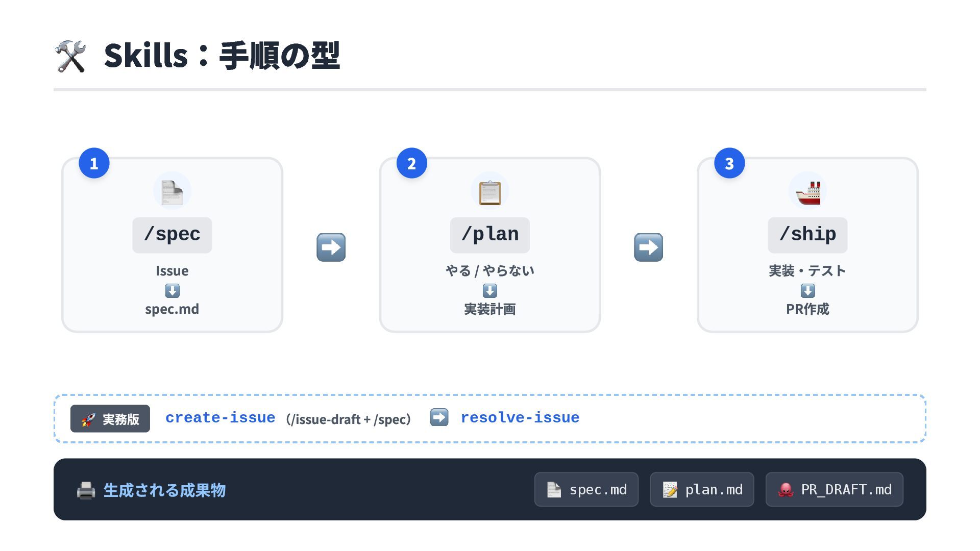Click the hammer and wrench title icon
This screenshot has height=551, width=980.
[70, 56]
